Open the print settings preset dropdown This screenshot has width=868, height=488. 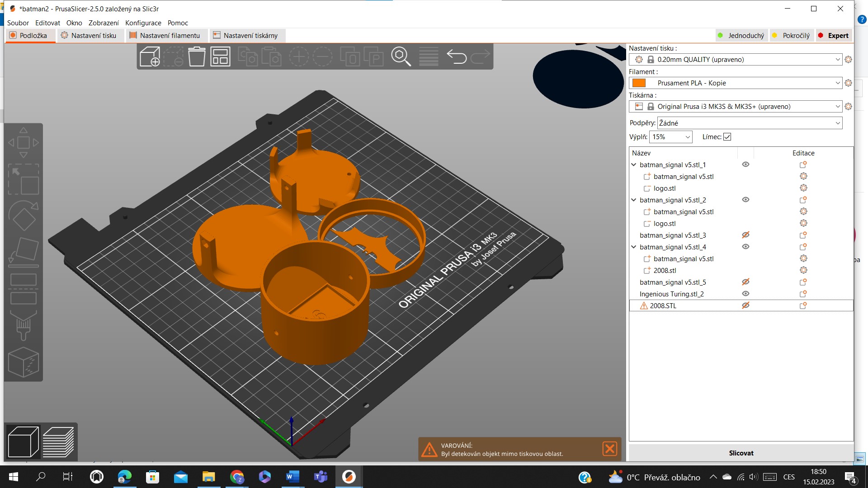pyautogui.click(x=837, y=60)
